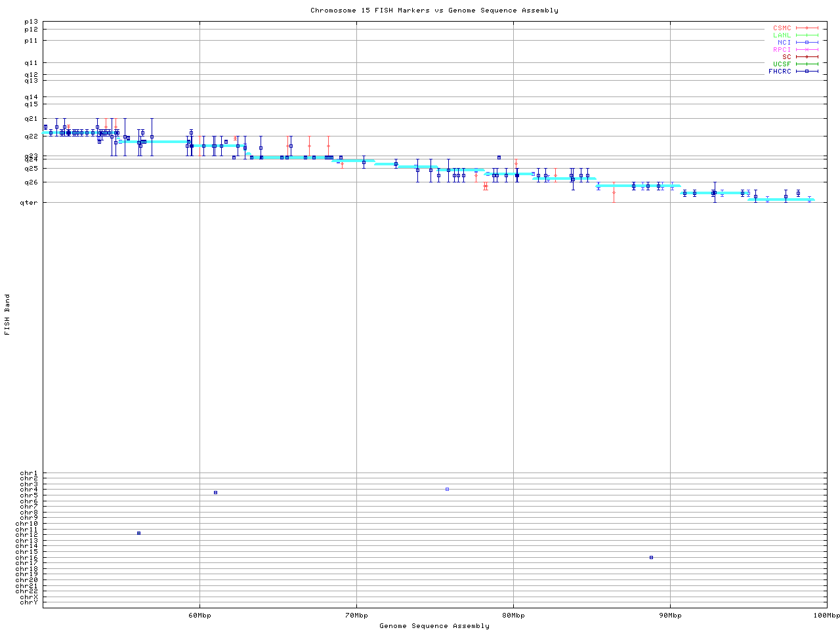This screenshot has height=630, width=840.
Task: Click the p13 y-axis band label
Action: tap(31, 22)
